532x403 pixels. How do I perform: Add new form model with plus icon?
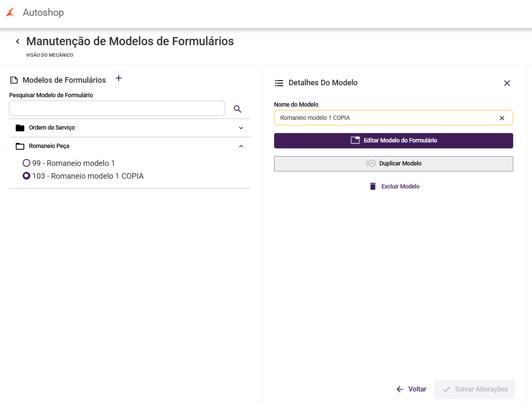coord(119,78)
